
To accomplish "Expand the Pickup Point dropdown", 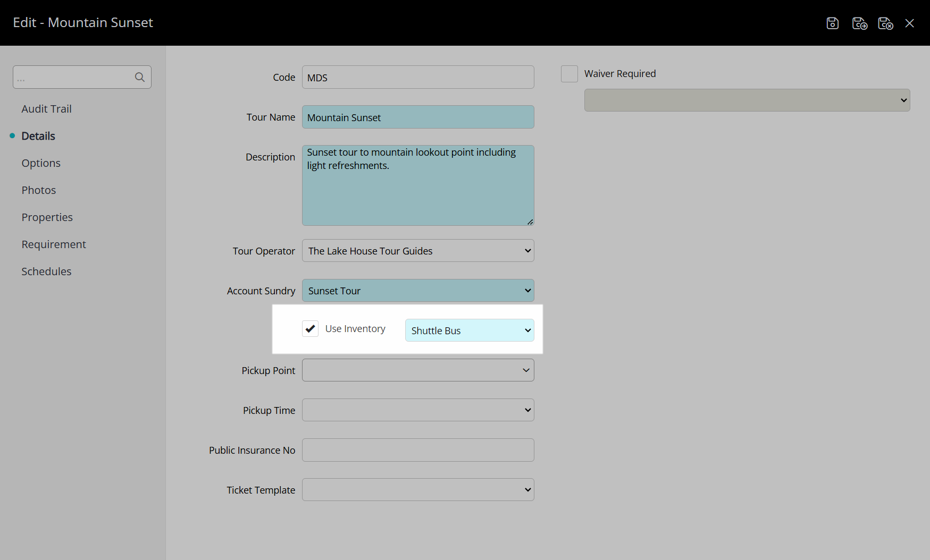I will [x=418, y=370].
